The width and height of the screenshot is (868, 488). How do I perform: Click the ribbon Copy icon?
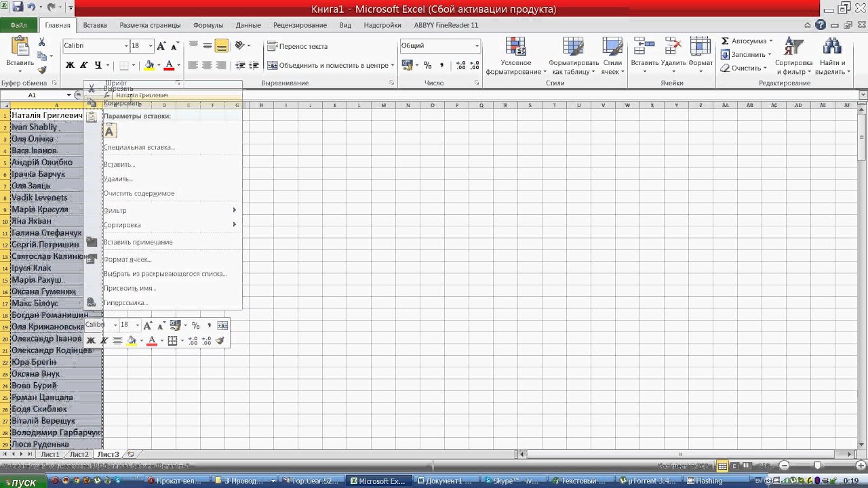tap(41, 56)
